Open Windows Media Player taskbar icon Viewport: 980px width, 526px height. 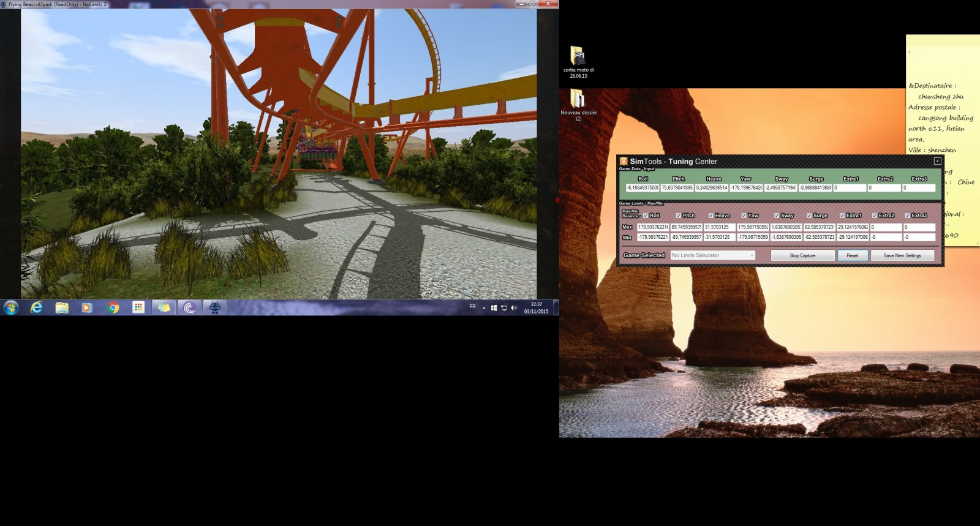[x=87, y=307]
